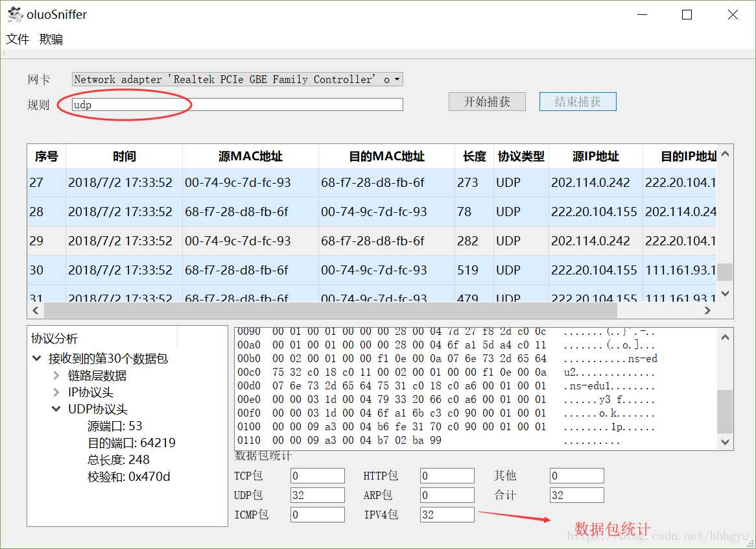Click length value 273 in table
This screenshot has width=756, height=549.
click(x=467, y=182)
